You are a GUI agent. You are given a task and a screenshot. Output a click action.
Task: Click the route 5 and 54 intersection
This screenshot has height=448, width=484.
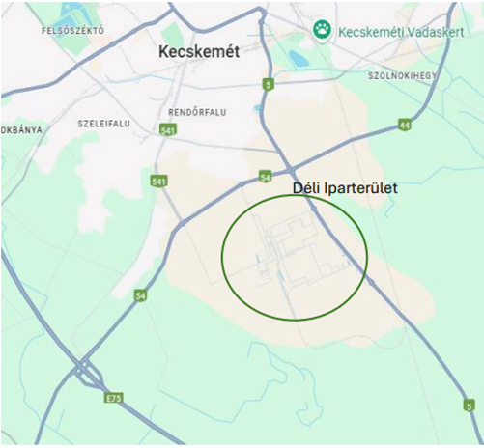[291, 170]
